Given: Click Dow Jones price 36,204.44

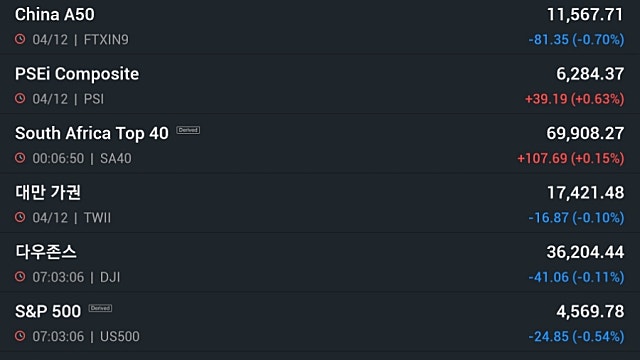Looking at the screenshot, I should click(585, 252).
